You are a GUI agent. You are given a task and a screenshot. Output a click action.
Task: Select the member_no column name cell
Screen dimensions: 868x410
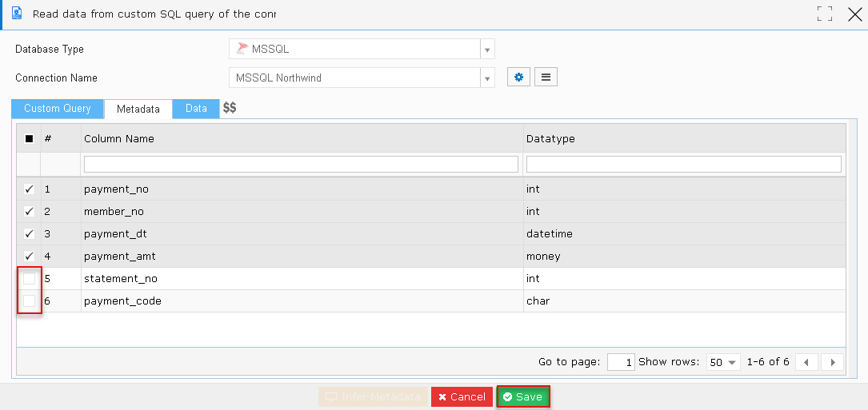[x=302, y=211]
